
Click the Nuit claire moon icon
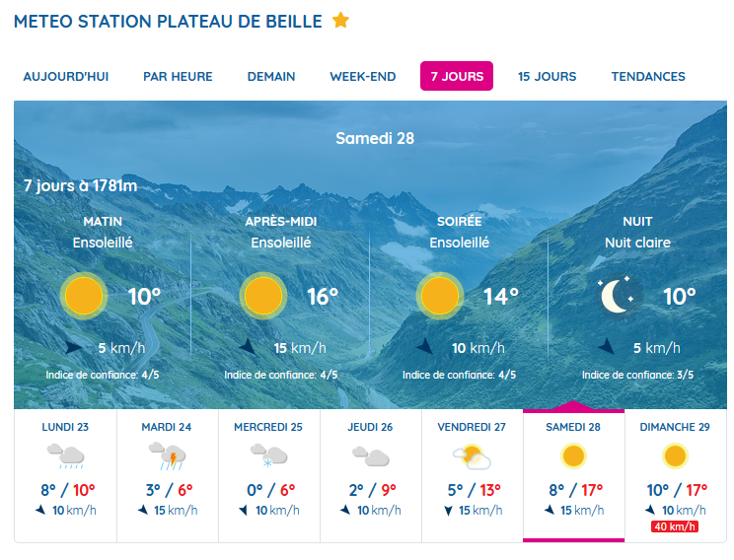[619, 295]
